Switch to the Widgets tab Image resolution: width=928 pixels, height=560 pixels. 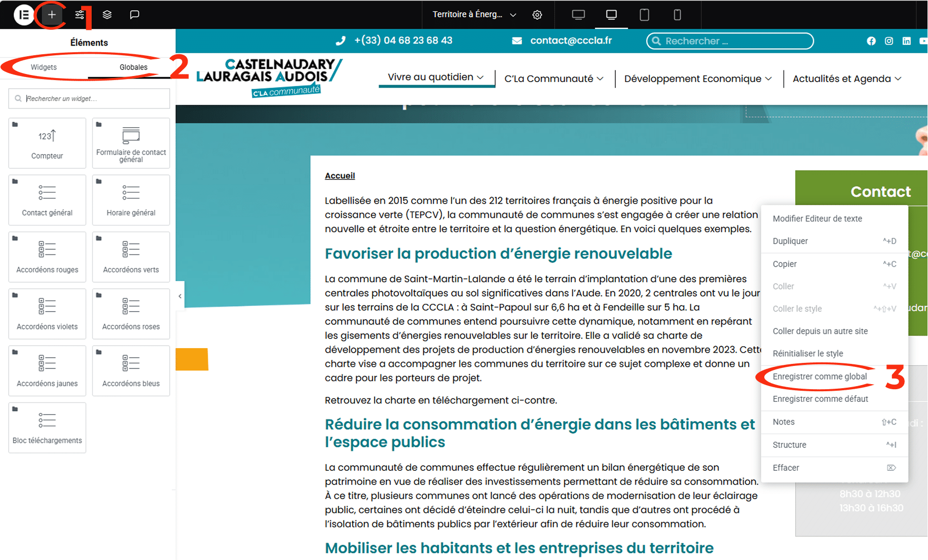[44, 67]
